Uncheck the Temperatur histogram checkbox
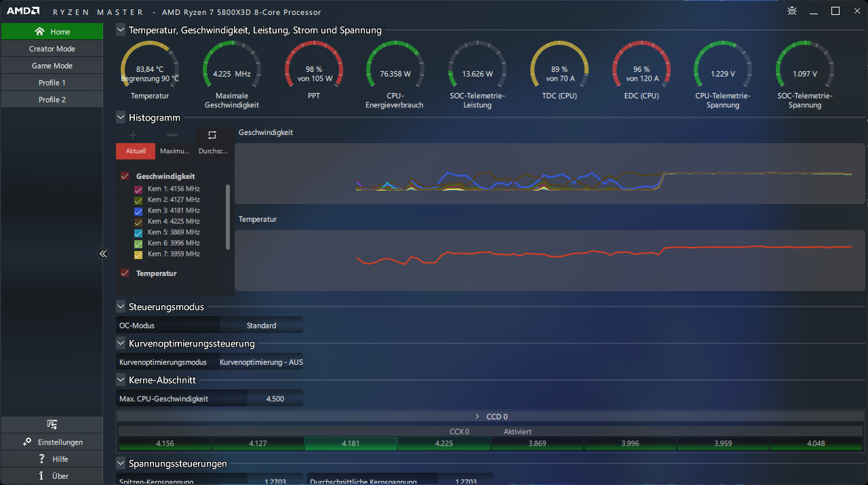 coord(125,273)
